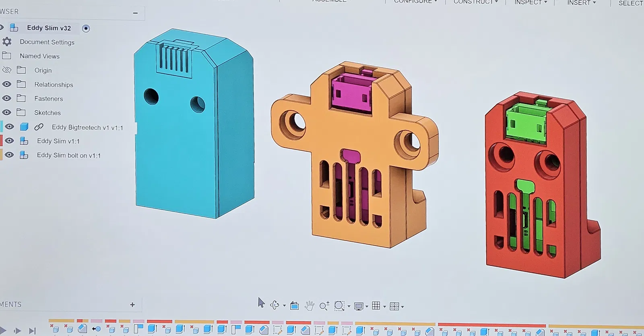This screenshot has height=336, width=644.
Task: Select the Named Views label
Action: (40, 56)
